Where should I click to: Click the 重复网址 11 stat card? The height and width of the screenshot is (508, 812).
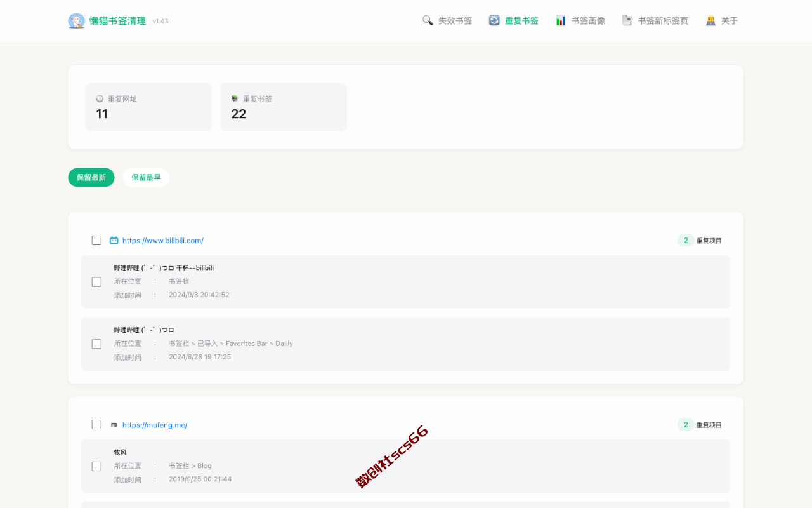tap(149, 107)
